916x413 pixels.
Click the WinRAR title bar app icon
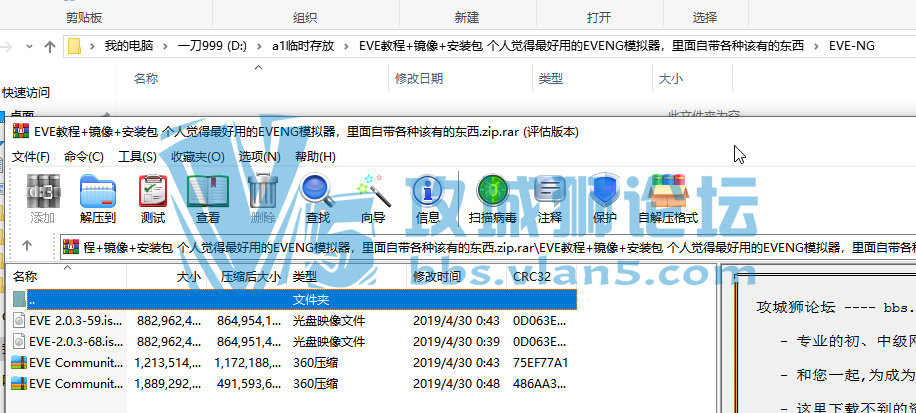click(x=22, y=131)
